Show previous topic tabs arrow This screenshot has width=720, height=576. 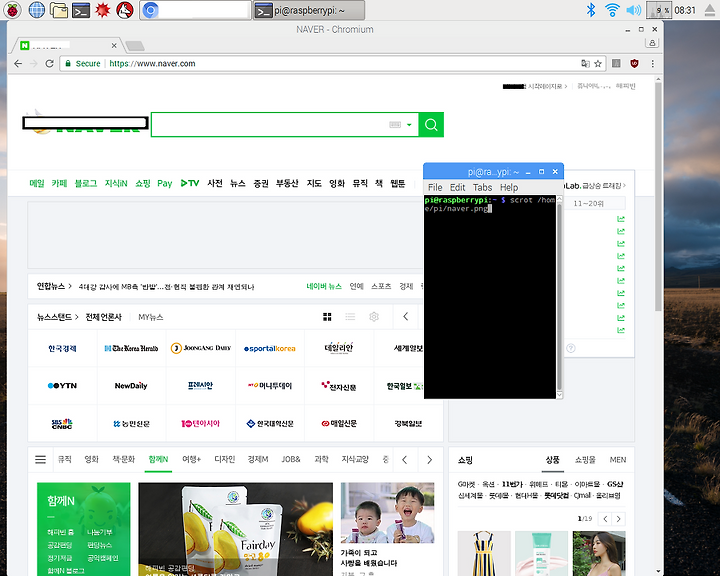pos(405,459)
